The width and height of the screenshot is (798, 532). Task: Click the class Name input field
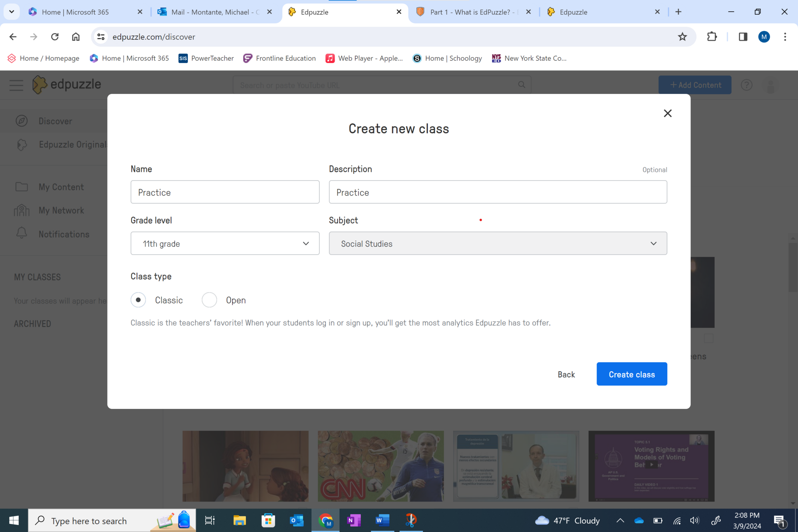(x=225, y=192)
